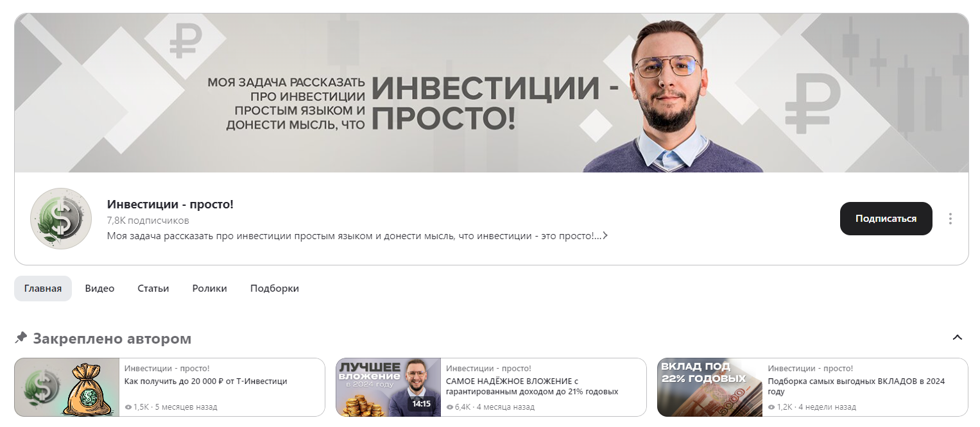Click the channel avatar with dollar sign
The width and height of the screenshot is (980, 427).
61,219
